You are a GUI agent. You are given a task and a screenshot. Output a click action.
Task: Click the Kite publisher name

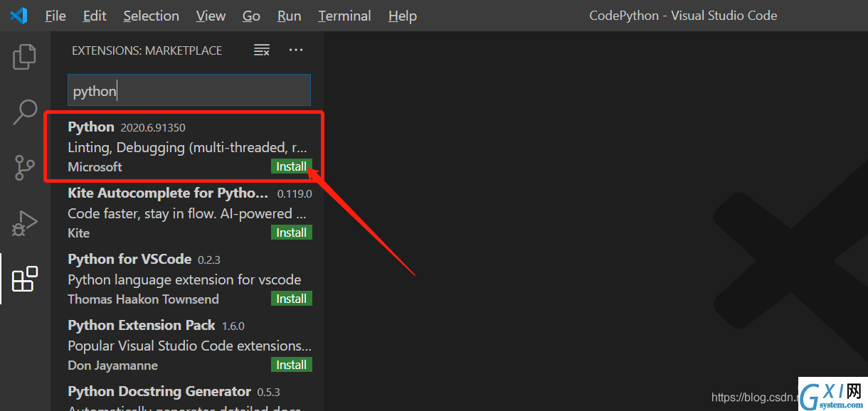pos(78,233)
